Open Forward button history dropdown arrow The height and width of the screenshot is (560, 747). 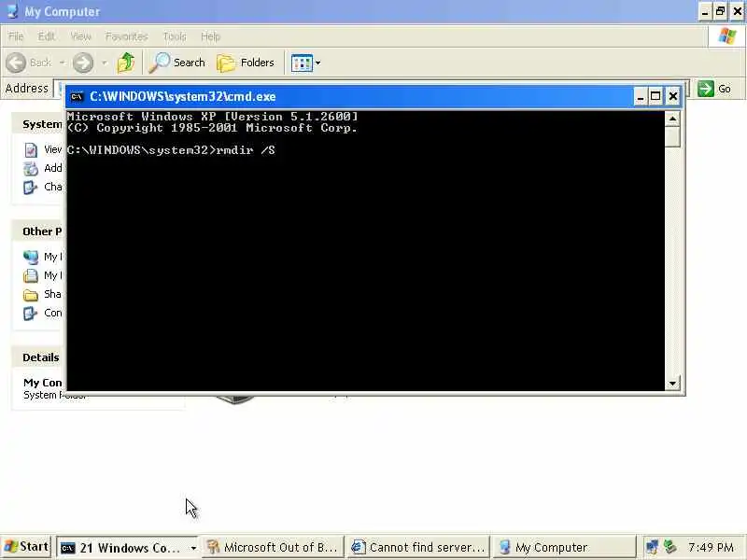pyautogui.click(x=105, y=63)
